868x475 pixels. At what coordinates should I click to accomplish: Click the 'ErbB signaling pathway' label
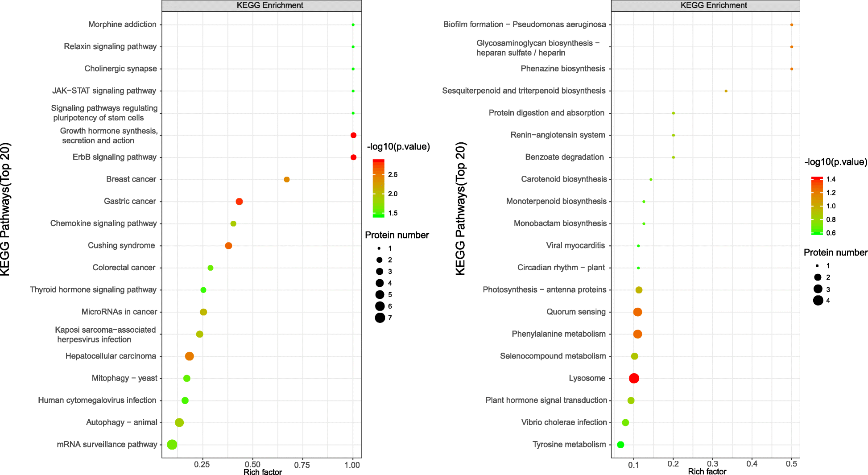point(115,157)
